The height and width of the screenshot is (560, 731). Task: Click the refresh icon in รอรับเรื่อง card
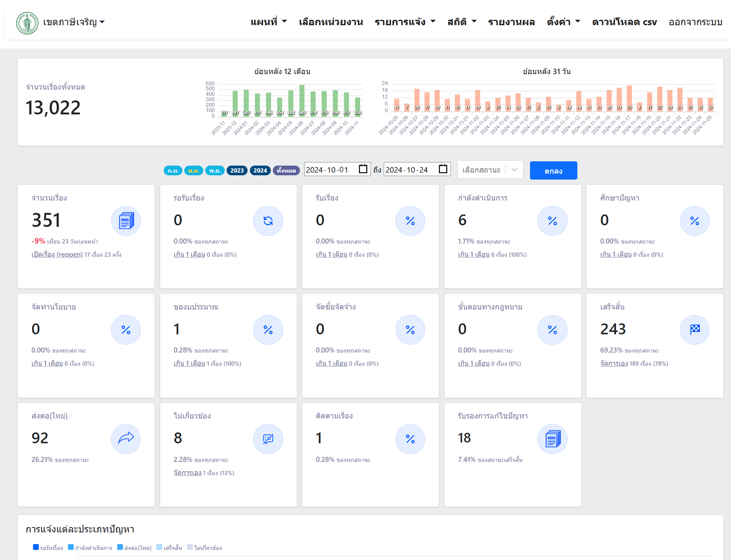coord(268,221)
